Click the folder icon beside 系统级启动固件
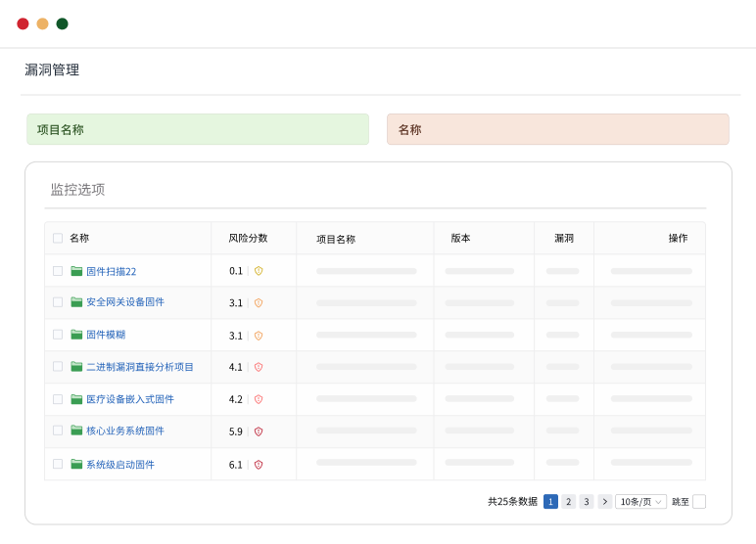Screen dimensions: 756x544 (76, 464)
